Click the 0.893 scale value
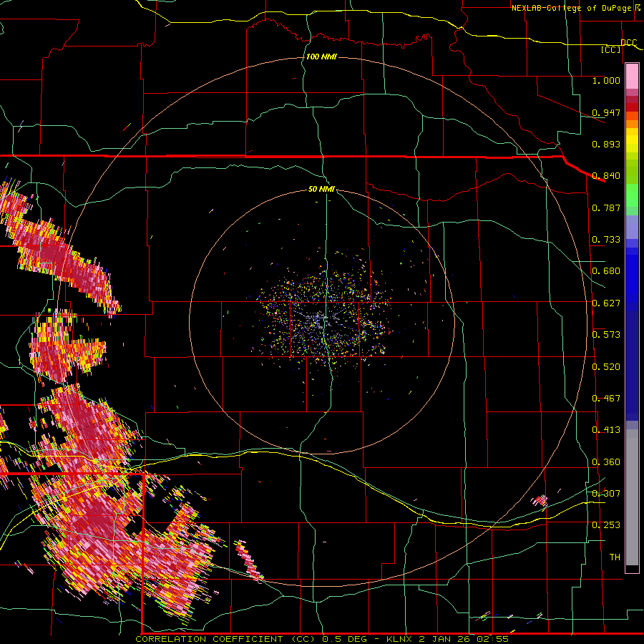The image size is (644, 644). (606, 144)
